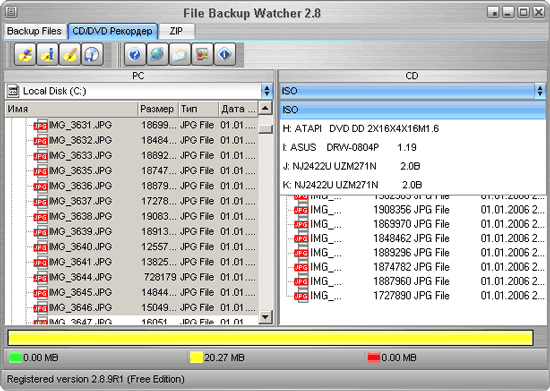Click the red 0.00 MB color swatch
This screenshot has width=550, height=391.
coord(374,357)
